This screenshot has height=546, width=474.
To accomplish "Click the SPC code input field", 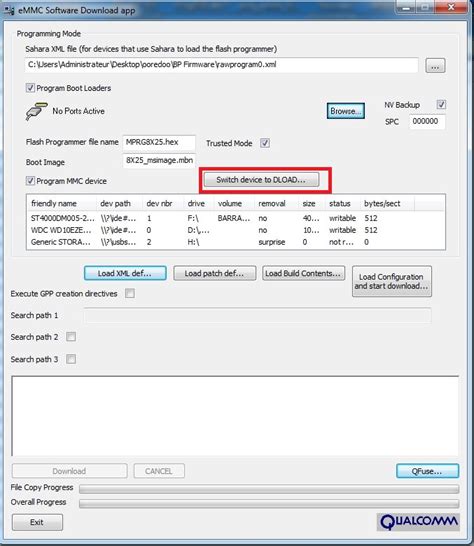I will (427, 122).
